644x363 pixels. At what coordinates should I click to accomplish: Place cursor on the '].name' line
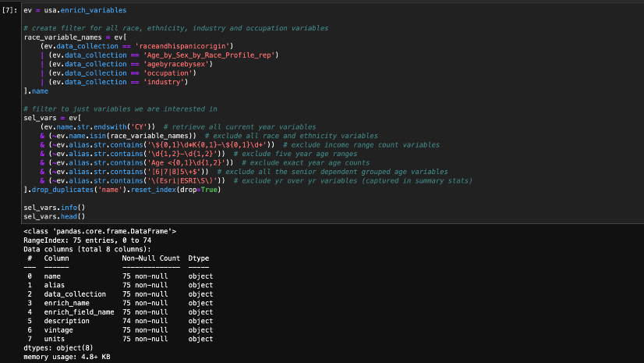(35, 91)
